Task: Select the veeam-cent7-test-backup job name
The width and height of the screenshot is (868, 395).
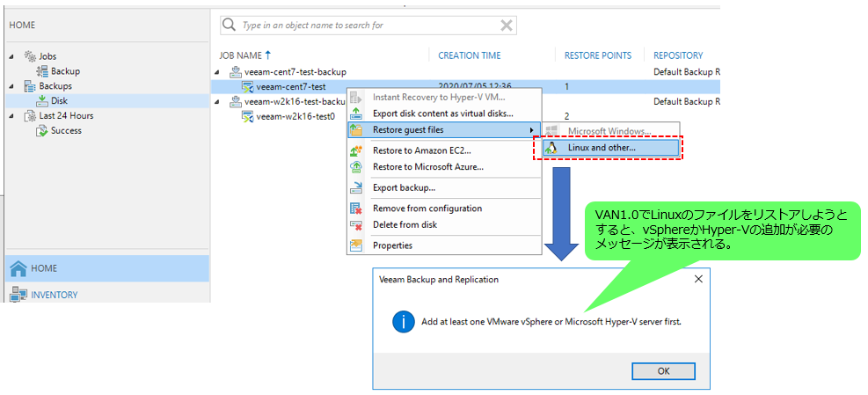Action: pyautogui.click(x=295, y=72)
